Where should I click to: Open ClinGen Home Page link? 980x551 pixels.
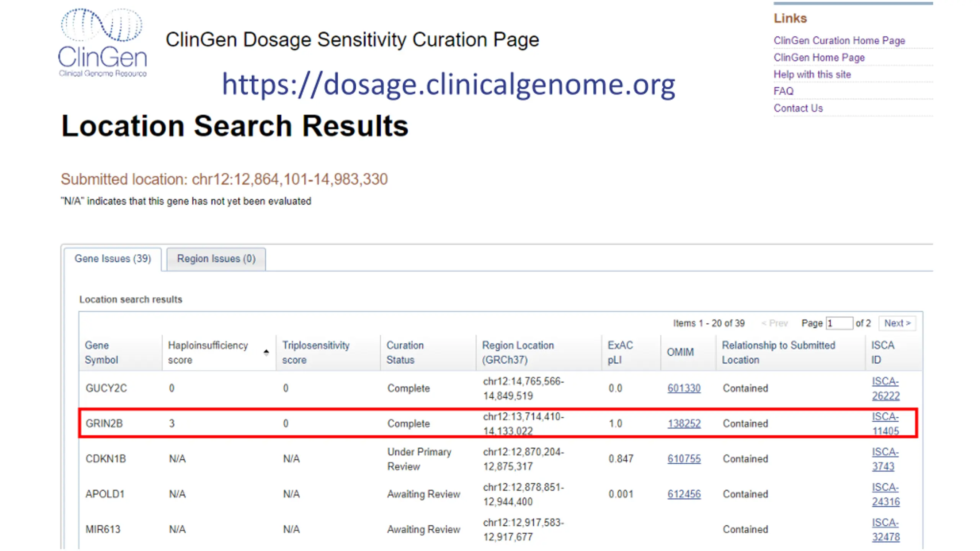coord(819,57)
